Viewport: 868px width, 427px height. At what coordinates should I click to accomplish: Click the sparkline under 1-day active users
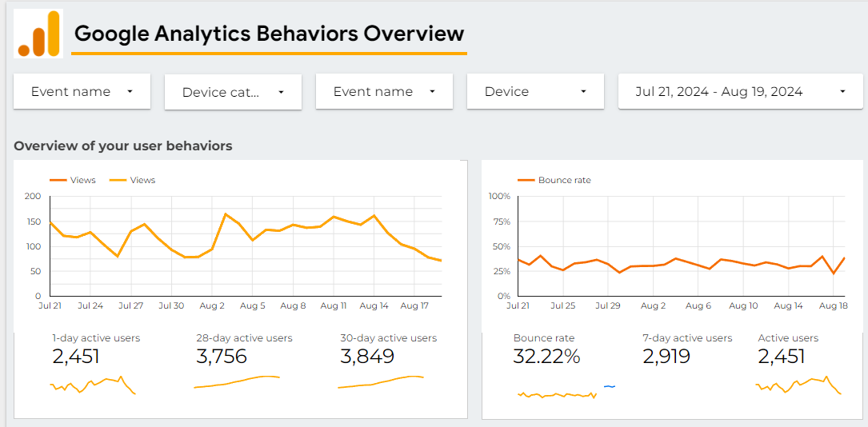pyautogui.click(x=93, y=385)
